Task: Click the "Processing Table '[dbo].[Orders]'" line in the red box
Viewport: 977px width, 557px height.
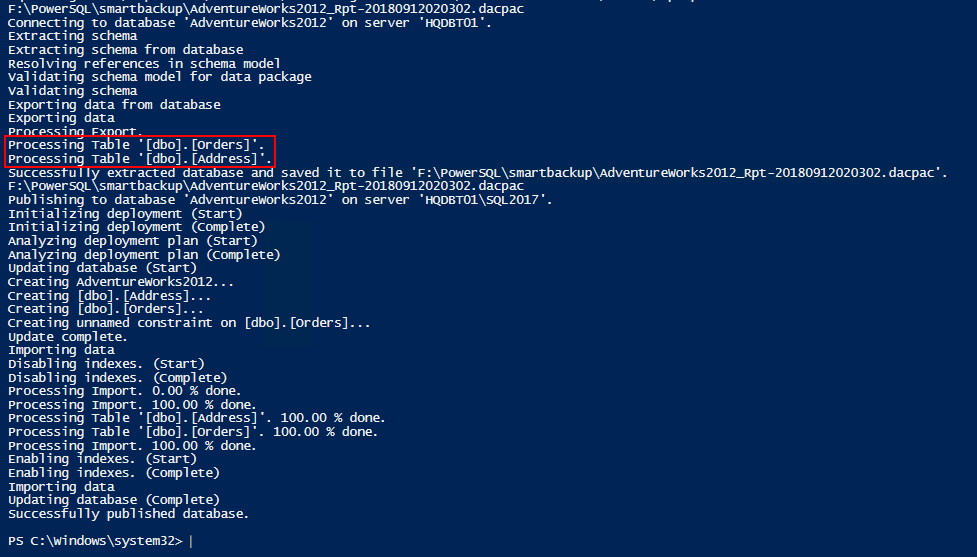Action: tap(136, 145)
